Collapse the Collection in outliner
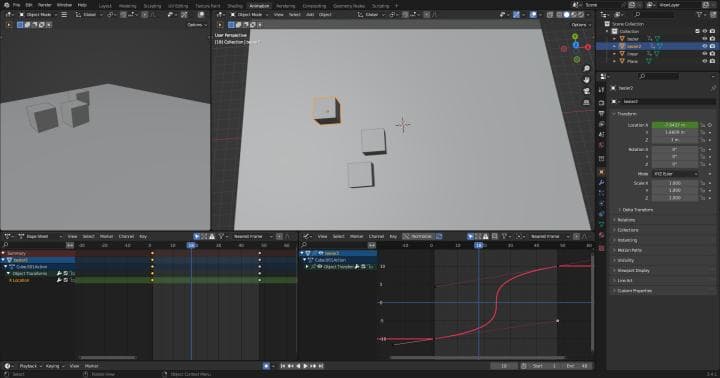The image size is (720, 378). tap(608, 31)
